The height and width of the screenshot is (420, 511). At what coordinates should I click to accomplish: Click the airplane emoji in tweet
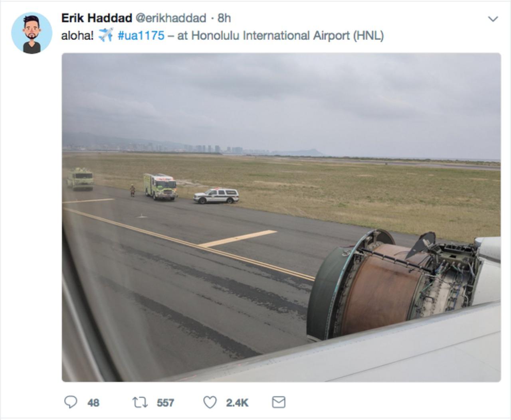pos(106,35)
